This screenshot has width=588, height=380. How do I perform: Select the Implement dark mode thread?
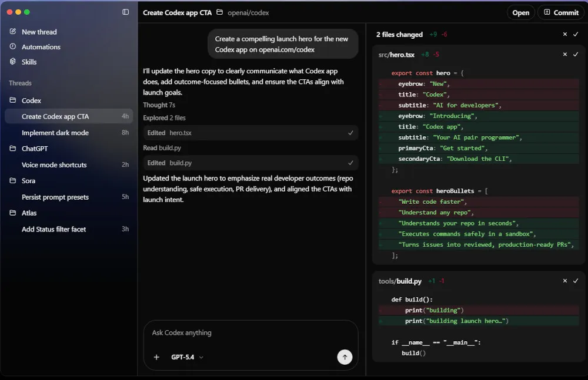click(x=69, y=133)
